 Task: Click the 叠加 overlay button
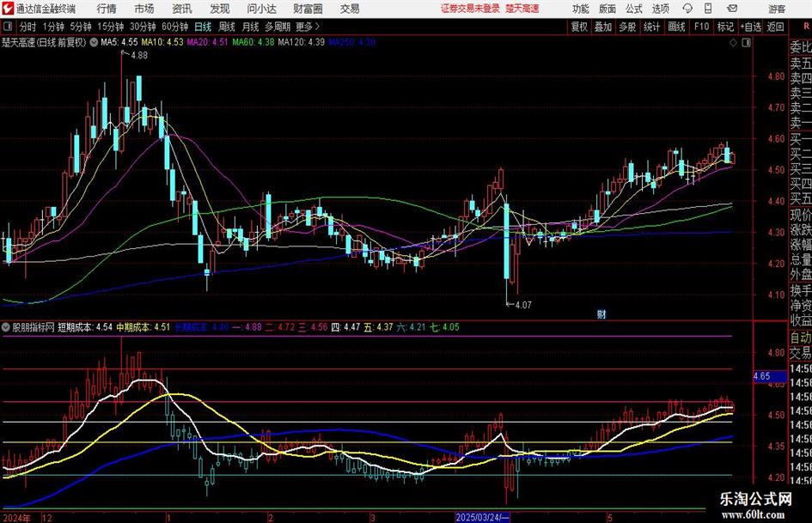pyautogui.click(x=603, y=27)
